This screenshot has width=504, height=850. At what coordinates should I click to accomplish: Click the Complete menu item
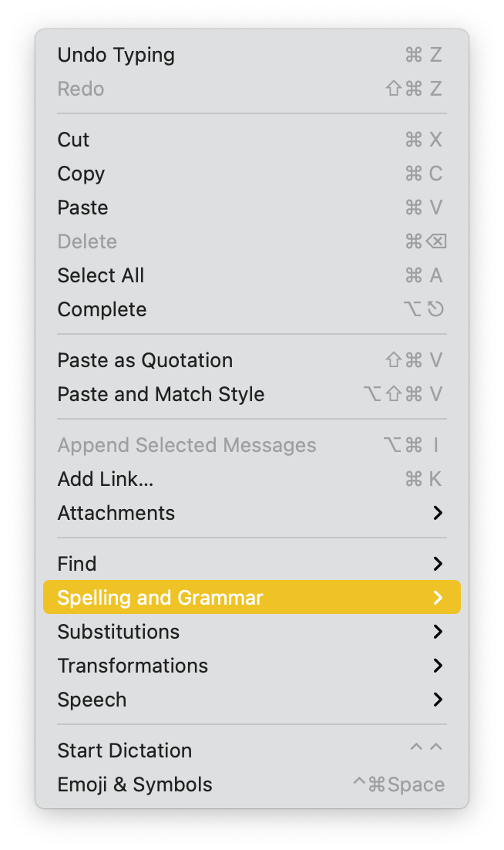tap(102, 309)
